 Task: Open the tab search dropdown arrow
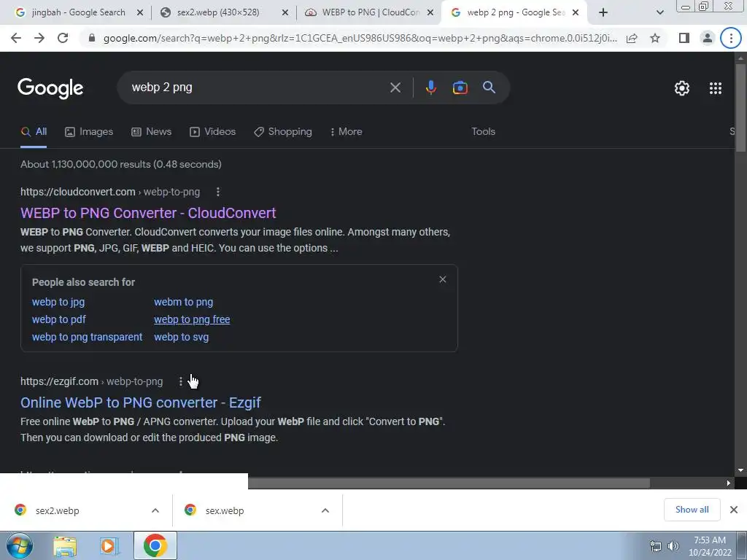(x=659, y=13)
